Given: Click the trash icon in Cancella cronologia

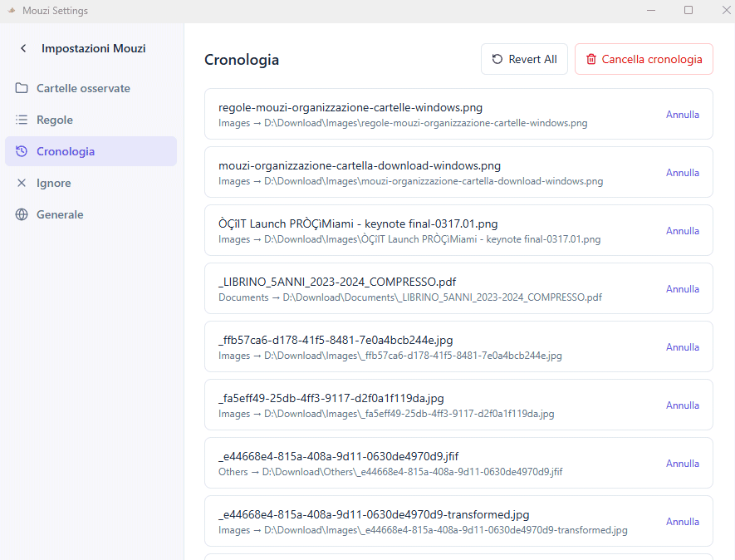Looking at the screenshot, I should [x=591, y=59].
